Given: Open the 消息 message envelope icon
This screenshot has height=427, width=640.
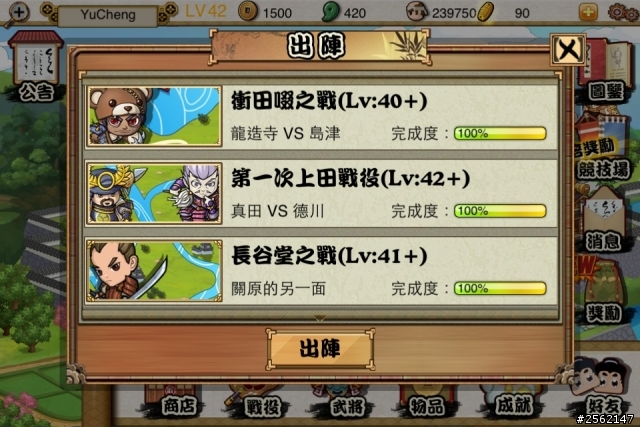Looking at the screenshot, I should coord(604,220).
